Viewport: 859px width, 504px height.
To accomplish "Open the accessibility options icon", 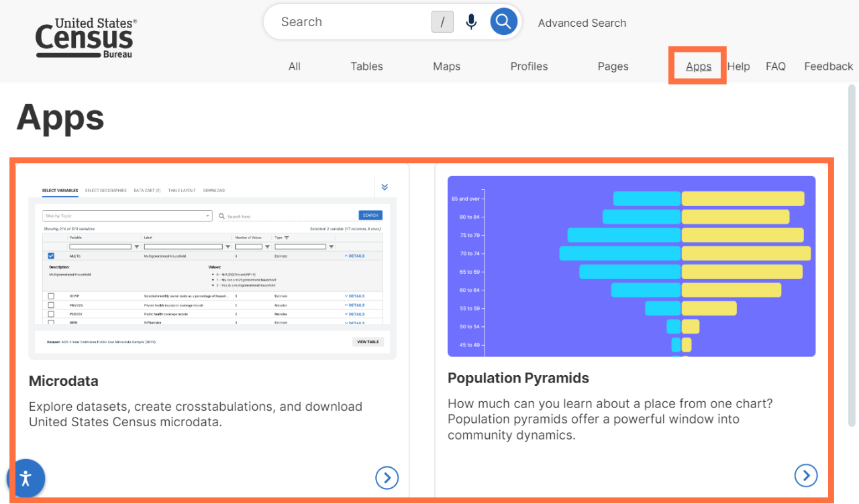I will point(26,478).
